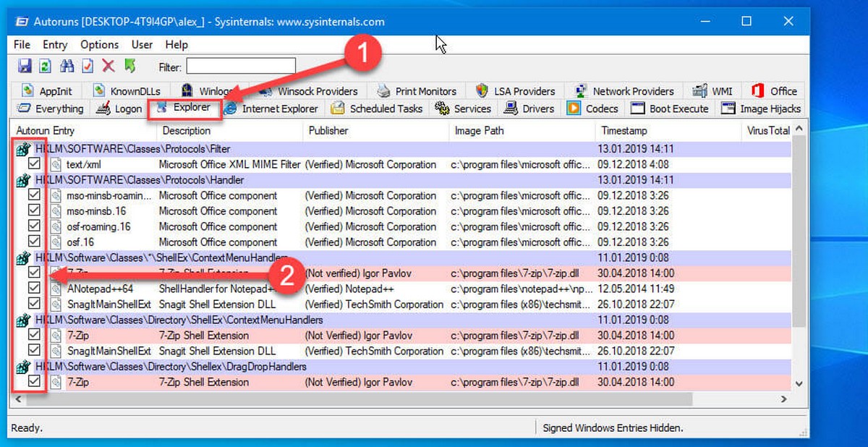Sort by the Autorun Entry column header
This screenshot has width=868, height=447.
tap(84, 131)
